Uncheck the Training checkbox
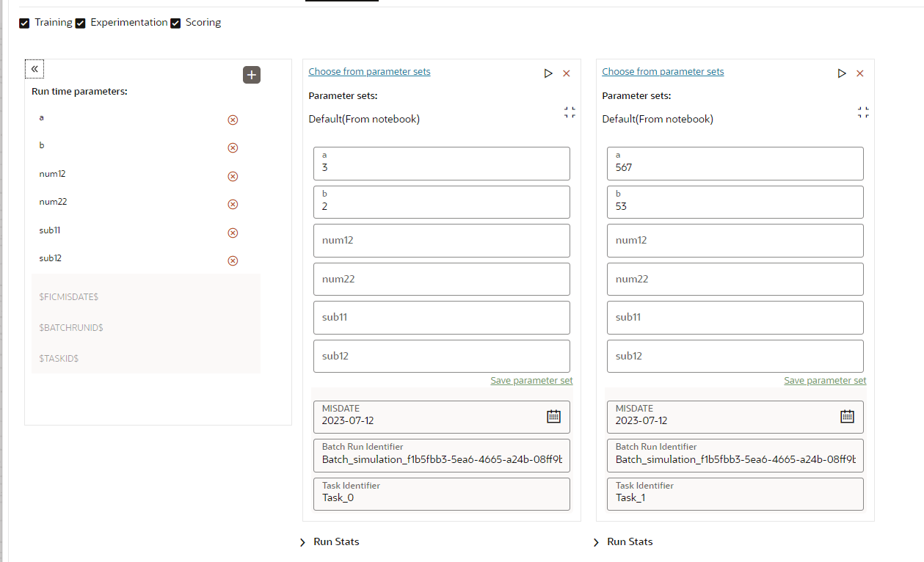The image size is (924, 562). click(x=24, y=23)
